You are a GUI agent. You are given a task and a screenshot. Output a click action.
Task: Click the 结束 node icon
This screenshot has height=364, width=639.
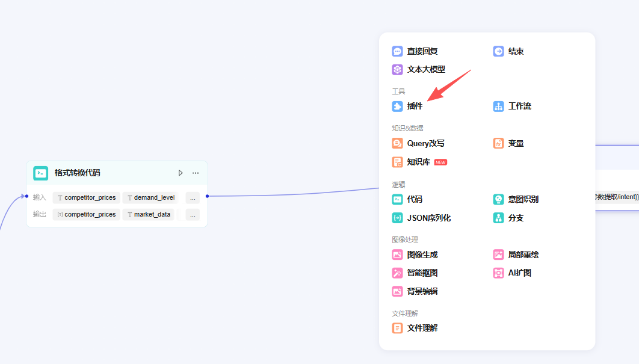pyautogui.click(x=498, y=51)
